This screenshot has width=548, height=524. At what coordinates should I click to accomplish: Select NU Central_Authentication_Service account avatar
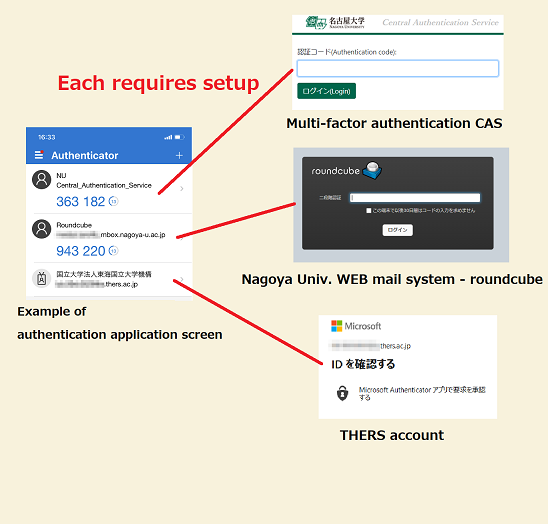[x=42, y=179]
